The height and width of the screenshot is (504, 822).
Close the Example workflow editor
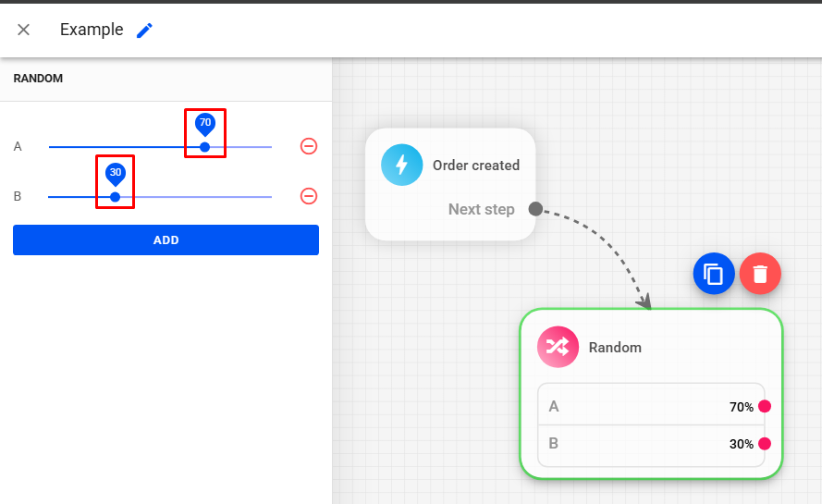(24, 30)
